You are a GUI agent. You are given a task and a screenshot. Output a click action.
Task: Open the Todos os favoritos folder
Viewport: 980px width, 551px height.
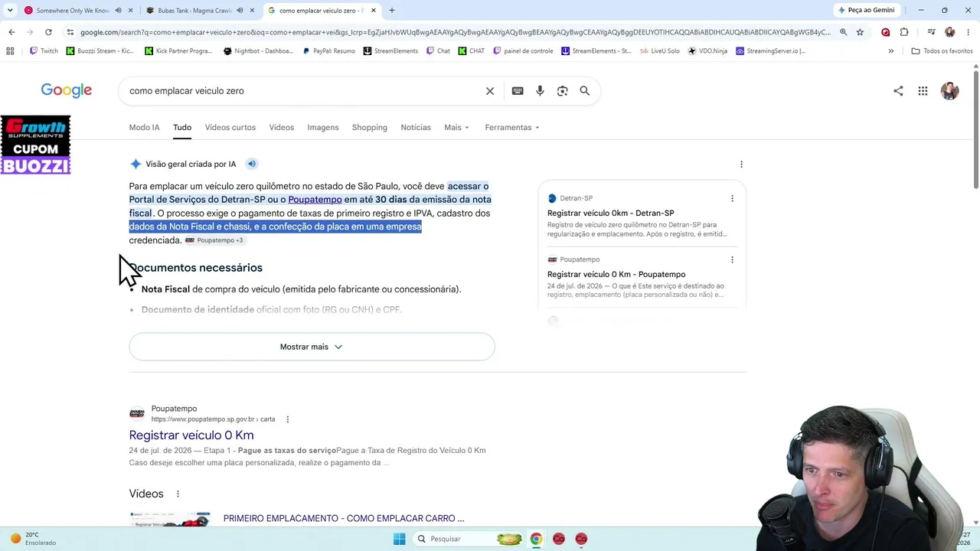pyautogui.click(x=942, y=51)
